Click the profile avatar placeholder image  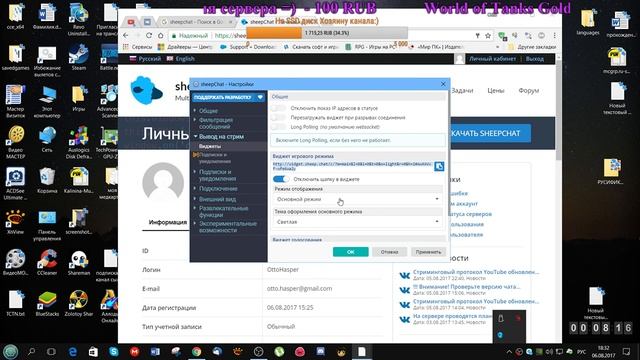tap(163, 183)
